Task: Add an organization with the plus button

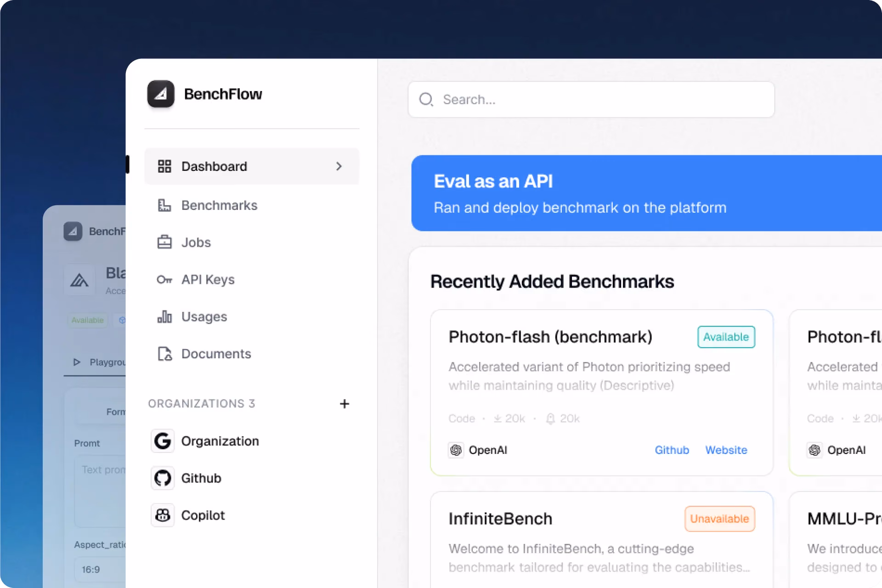Action: click(345, 404)
